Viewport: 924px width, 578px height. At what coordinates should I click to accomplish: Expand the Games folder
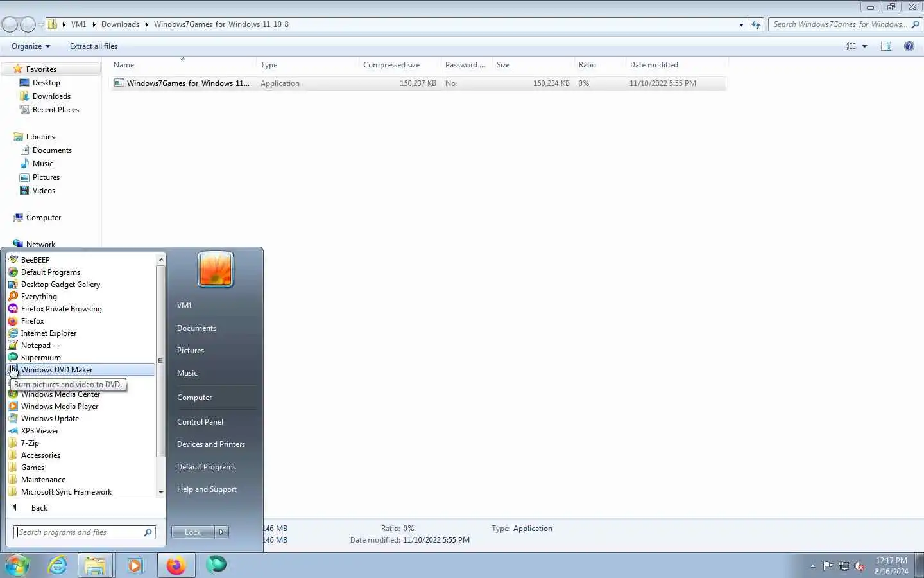33,467
